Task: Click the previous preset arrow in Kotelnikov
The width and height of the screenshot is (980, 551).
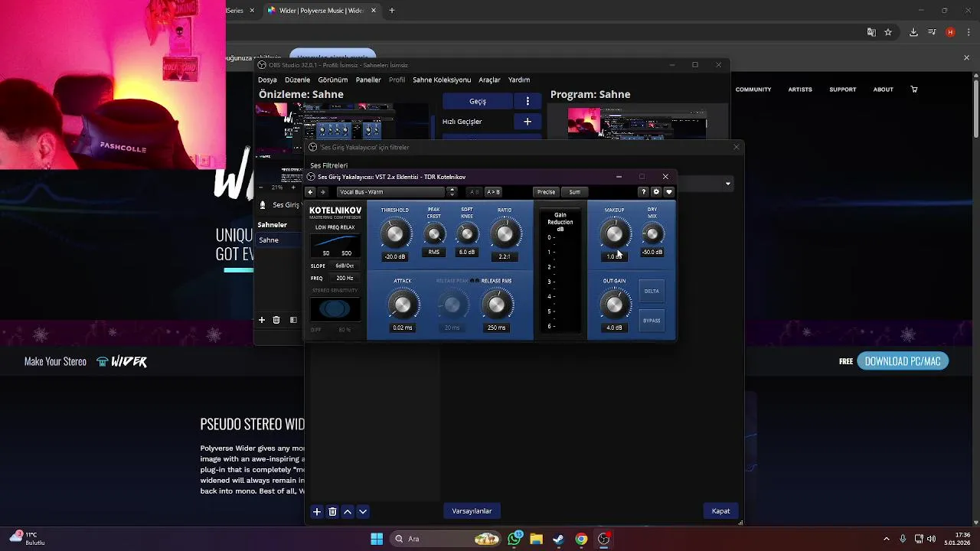Action: [310, 192]
